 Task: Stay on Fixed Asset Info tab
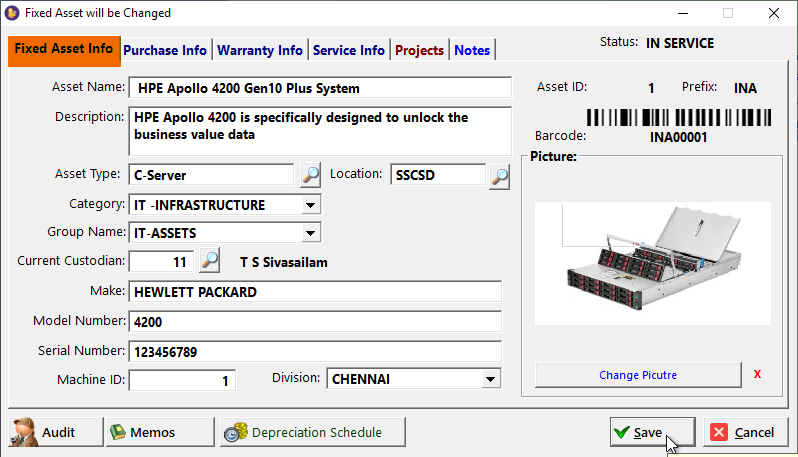64,49
